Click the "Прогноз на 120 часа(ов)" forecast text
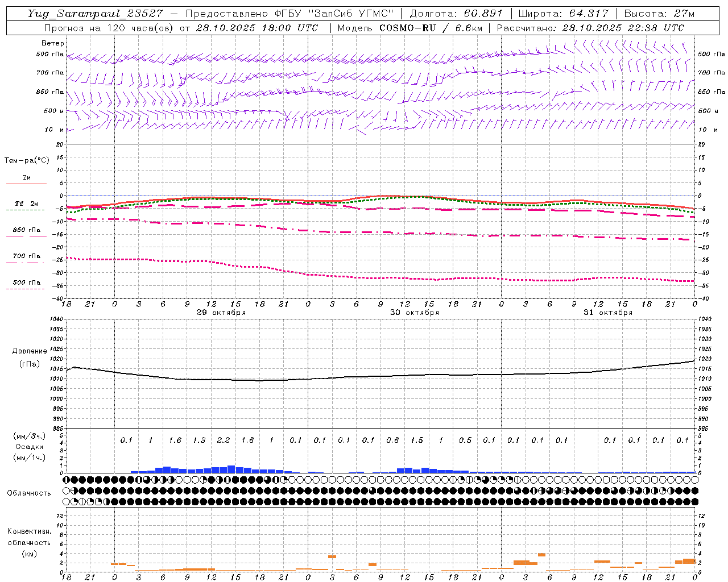This screenshot has height=582, width=728. 109,28
